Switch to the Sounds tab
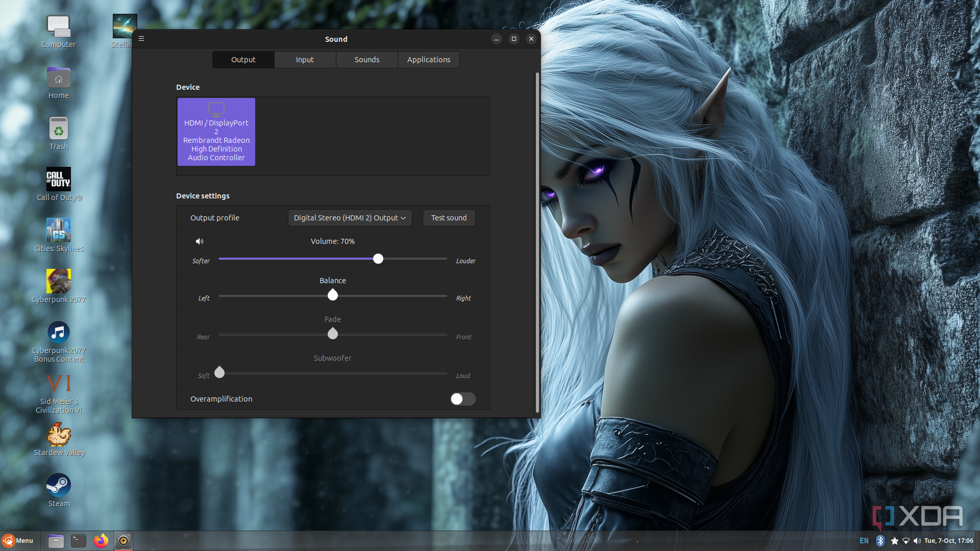 click(x=367, y=60)
